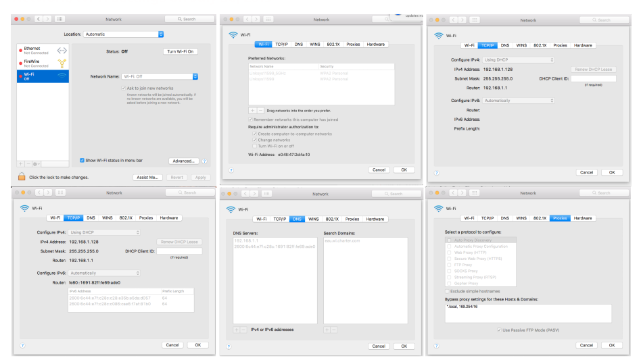The height and width of the screenshot is (364, 641).
Task: Toggle Use Passive FTP Mode (PASV) checkbox
Action: pyautogui.click(x=499, y=330)
